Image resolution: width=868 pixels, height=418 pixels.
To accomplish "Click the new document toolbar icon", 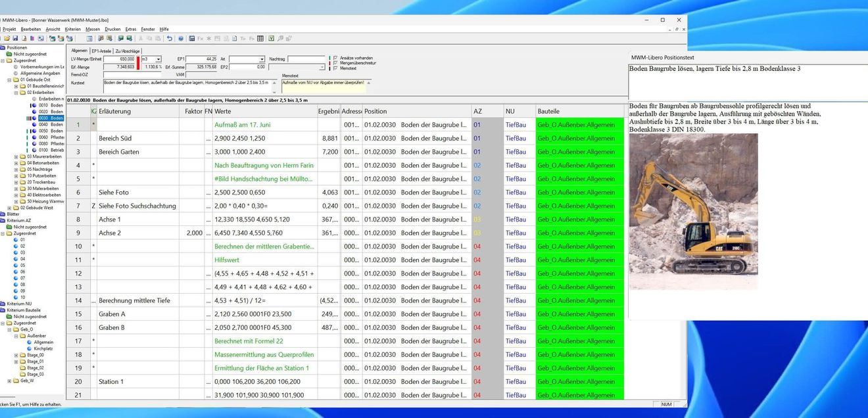I will 24,38.
